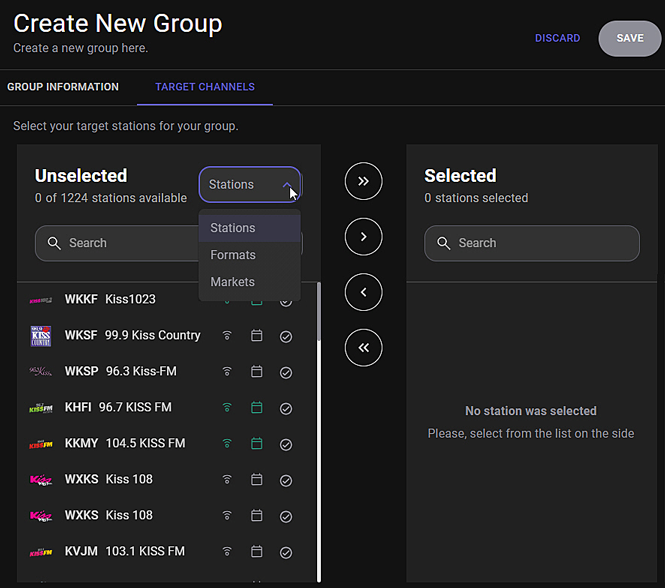Viewport: 665px width, 588px height.
Task: Click the signal icon for WKSP 96.3 Kiss-FM
Action: (x=227, y=372)
